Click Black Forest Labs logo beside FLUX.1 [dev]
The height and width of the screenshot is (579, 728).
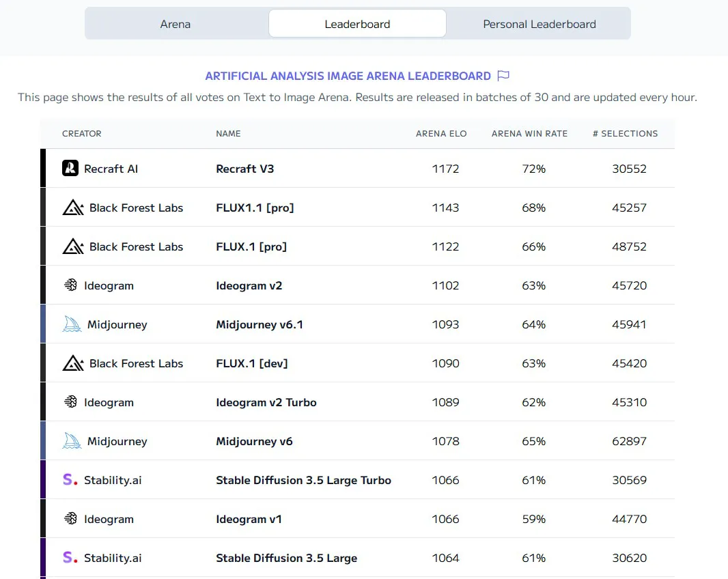(x=73, y=363)
